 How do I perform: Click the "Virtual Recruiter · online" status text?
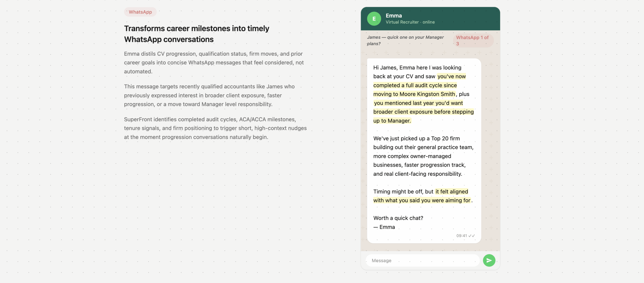pyautogui.click(x=410, y=22)
